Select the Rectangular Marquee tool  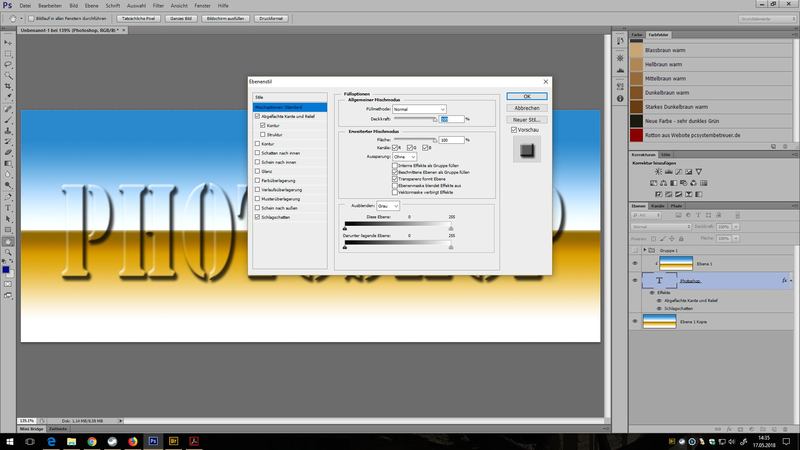tap(8, 54)
